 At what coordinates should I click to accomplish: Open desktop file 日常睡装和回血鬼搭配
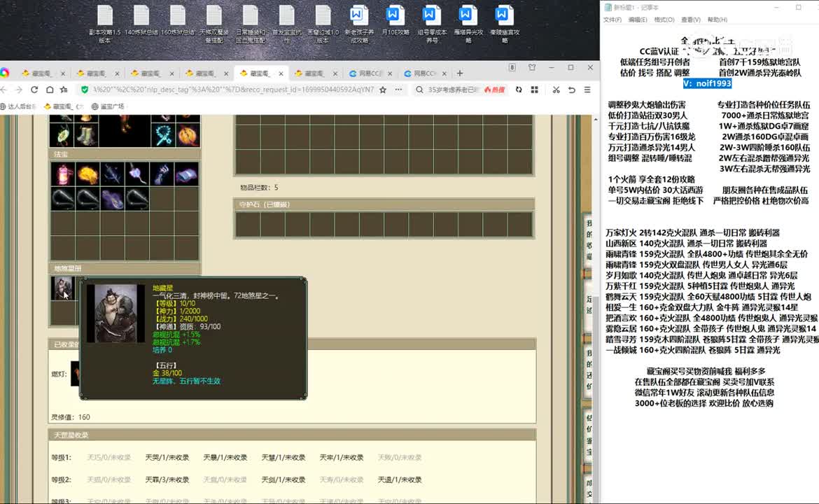click(250, 24)
